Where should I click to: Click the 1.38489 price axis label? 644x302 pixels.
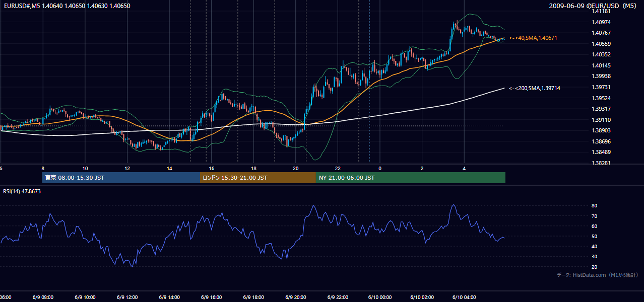point(601,152)
